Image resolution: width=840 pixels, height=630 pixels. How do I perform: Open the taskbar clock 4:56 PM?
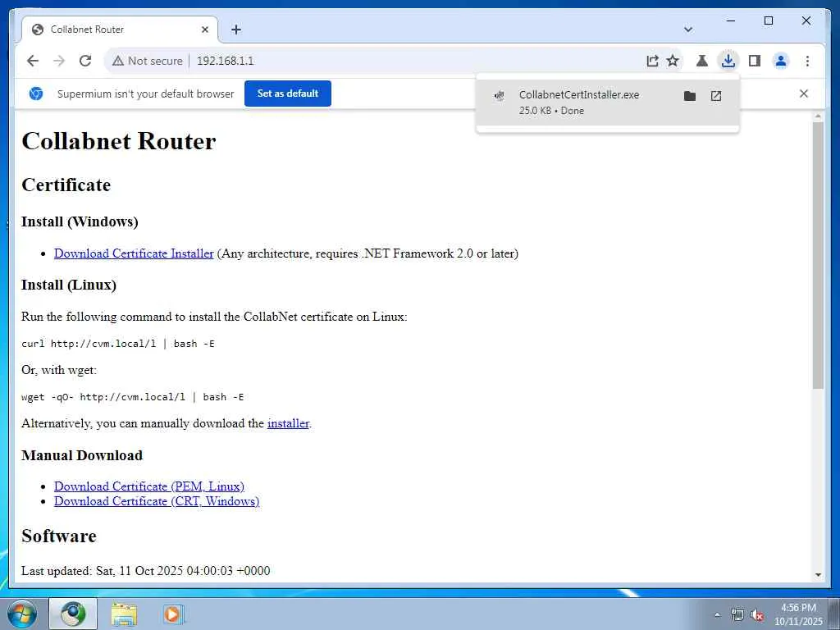coord(797,614)
